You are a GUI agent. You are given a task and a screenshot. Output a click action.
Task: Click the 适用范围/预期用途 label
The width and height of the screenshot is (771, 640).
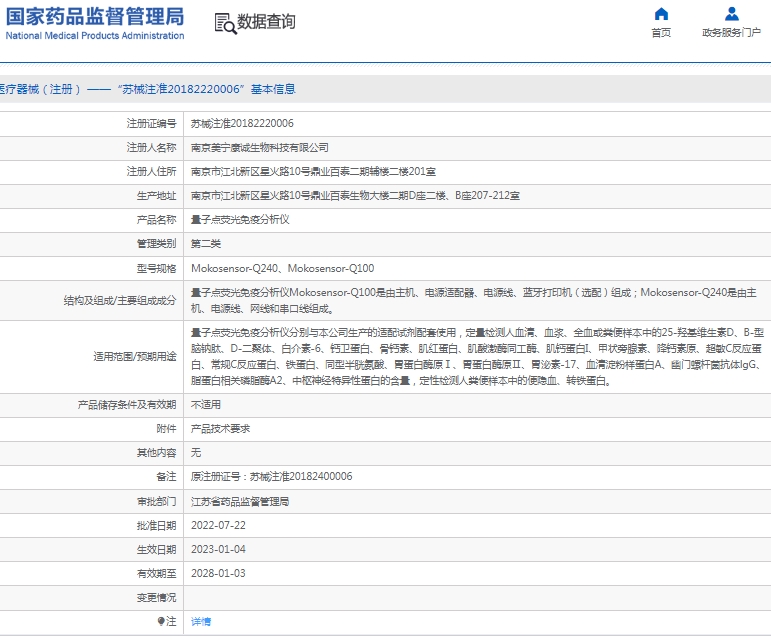tap(135, 356)
